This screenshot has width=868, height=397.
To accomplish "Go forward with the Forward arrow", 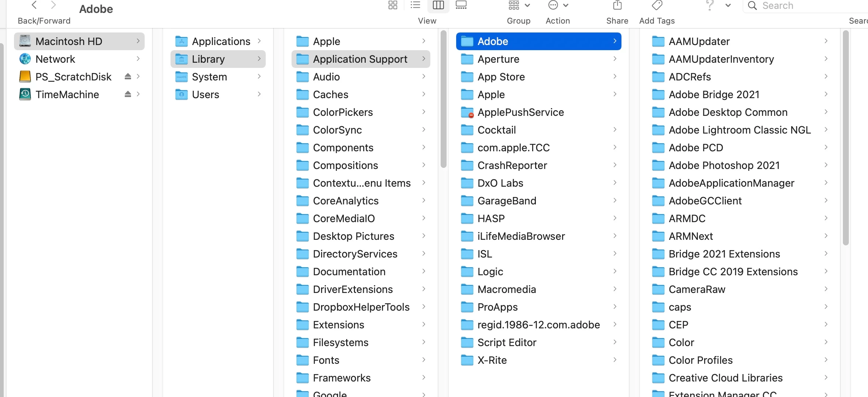I will [x=53, y=5].
